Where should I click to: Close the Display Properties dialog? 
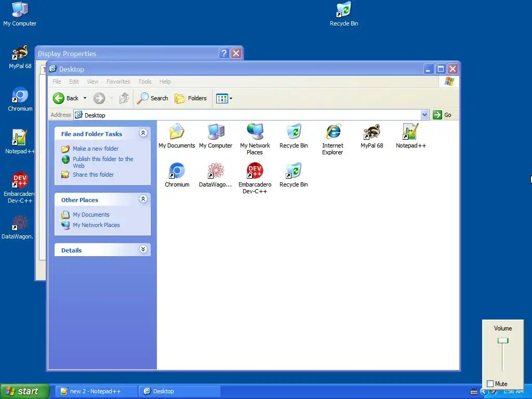(236, 54)
